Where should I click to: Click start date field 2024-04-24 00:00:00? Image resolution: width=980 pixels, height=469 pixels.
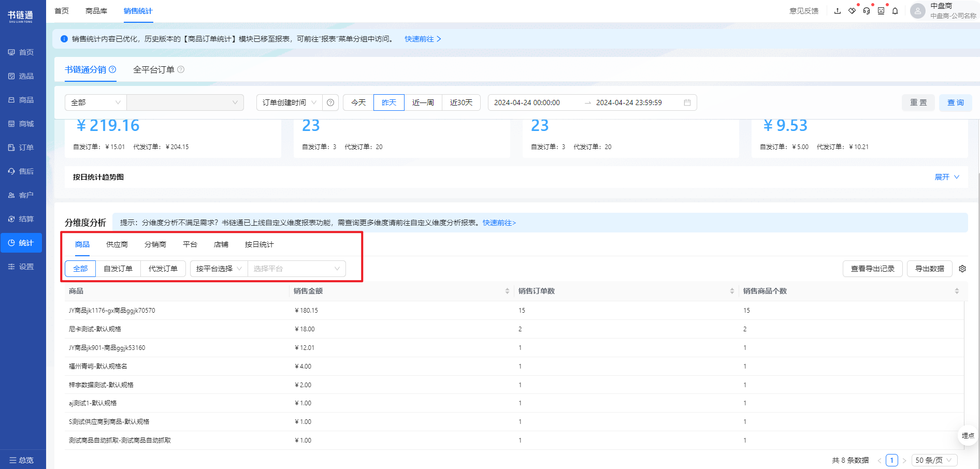coord(527,102)
